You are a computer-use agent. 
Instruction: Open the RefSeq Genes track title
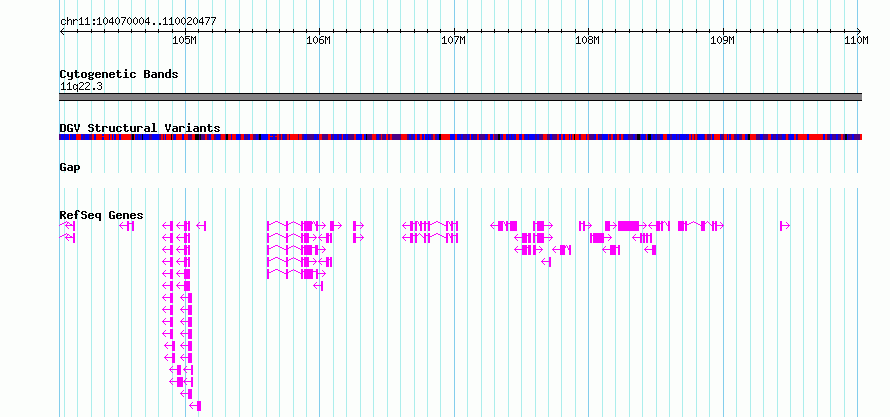point(102,215)
